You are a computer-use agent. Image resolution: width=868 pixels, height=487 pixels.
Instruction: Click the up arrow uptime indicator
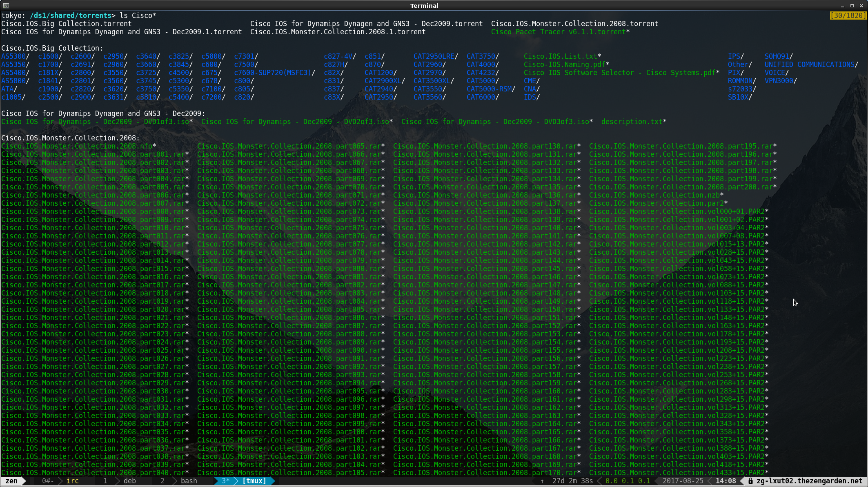542,481
